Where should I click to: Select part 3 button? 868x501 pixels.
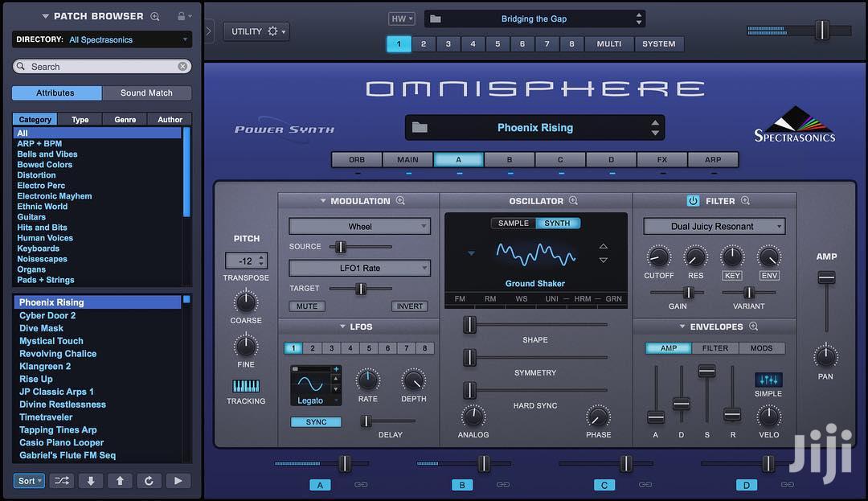(x=448, y=43)
